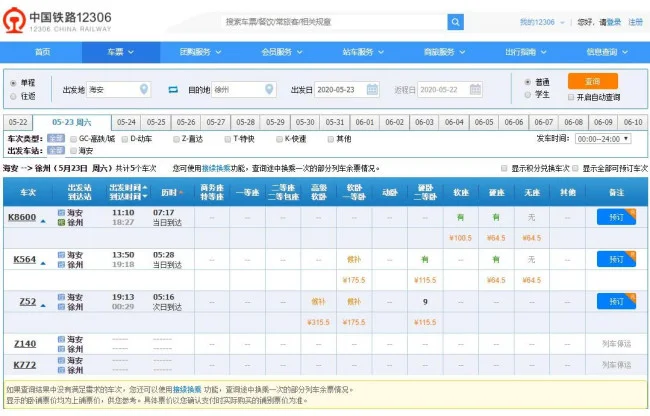Click the China Railway 12306 logo
Screen dimensions: 650x416
[57, 20]
